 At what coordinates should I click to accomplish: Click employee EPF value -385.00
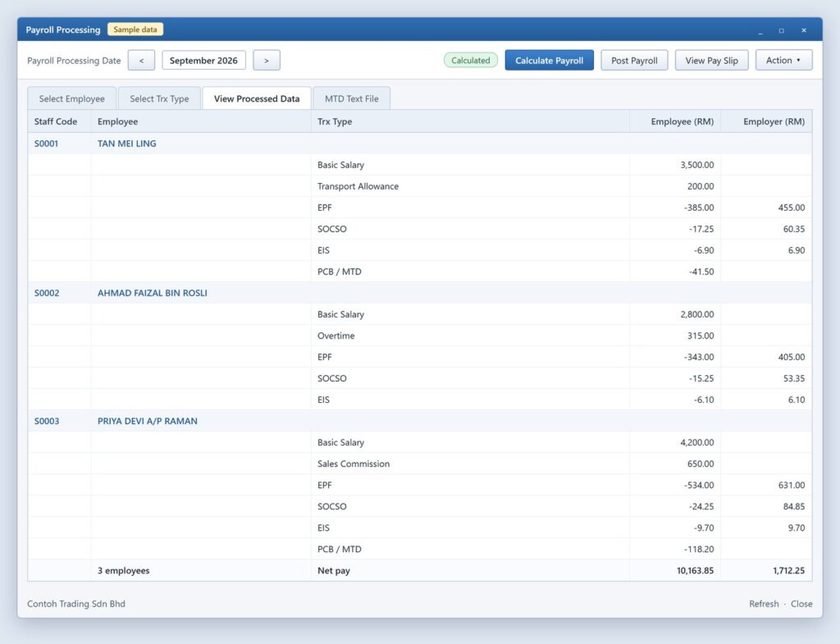point(699,208)
